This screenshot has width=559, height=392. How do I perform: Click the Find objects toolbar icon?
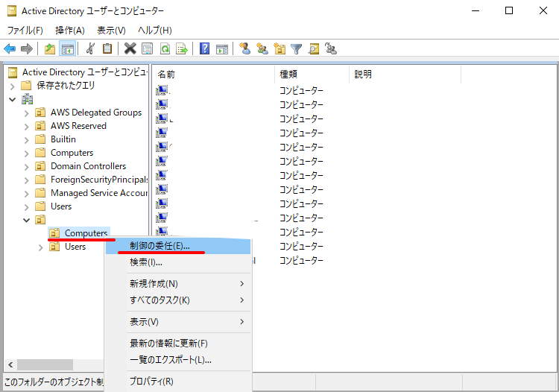[x=314, y=48]
